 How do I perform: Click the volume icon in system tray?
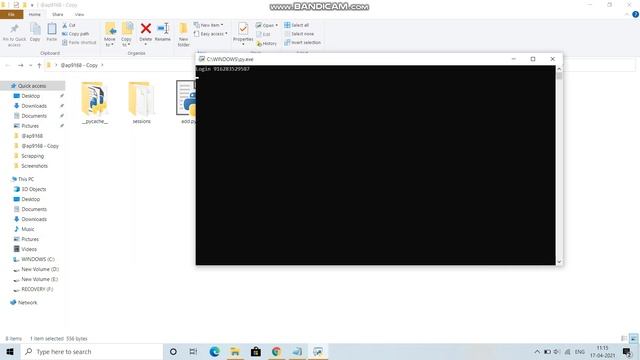click(x=557, y=352)
